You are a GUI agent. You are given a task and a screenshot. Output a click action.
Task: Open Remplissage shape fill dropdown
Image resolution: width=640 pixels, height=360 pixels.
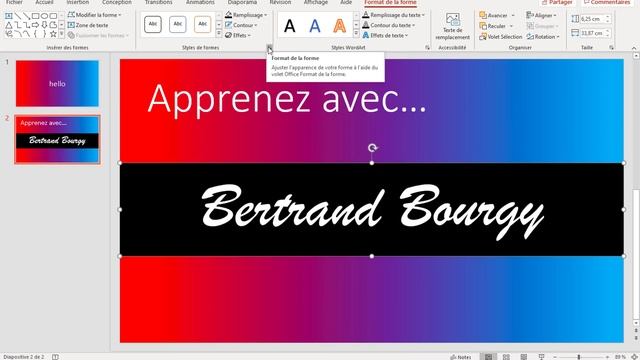point(246,15)
